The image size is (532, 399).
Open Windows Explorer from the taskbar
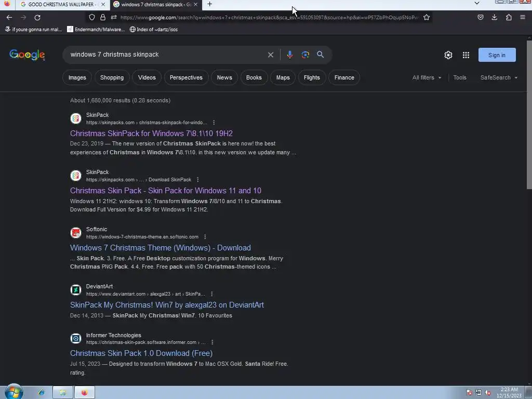click(x=63, y=393)
